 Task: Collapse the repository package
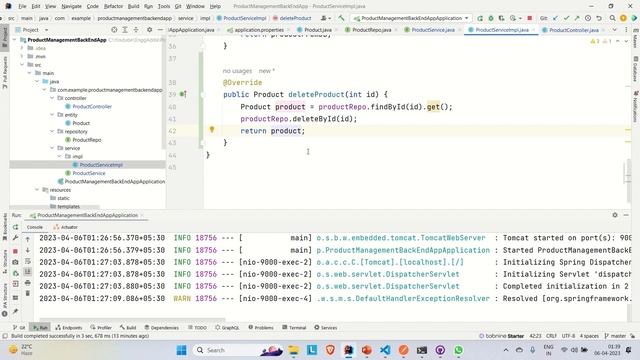click(52, 131)
